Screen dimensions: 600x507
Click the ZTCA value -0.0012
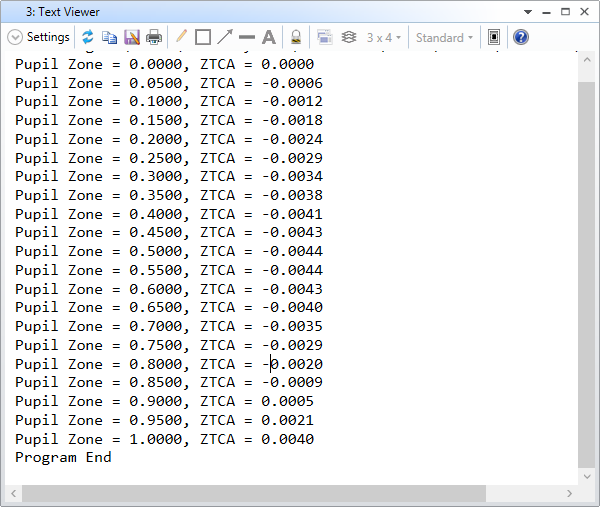pos(292,101)
